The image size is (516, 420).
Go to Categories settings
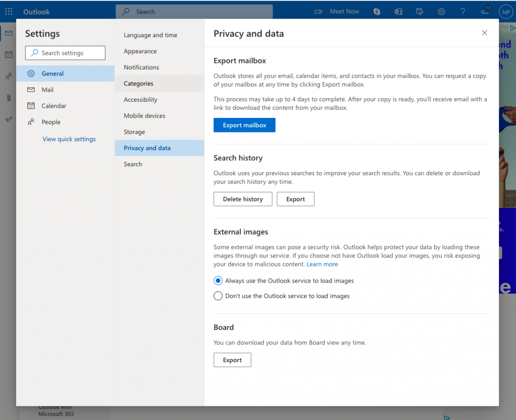[160, 83]
